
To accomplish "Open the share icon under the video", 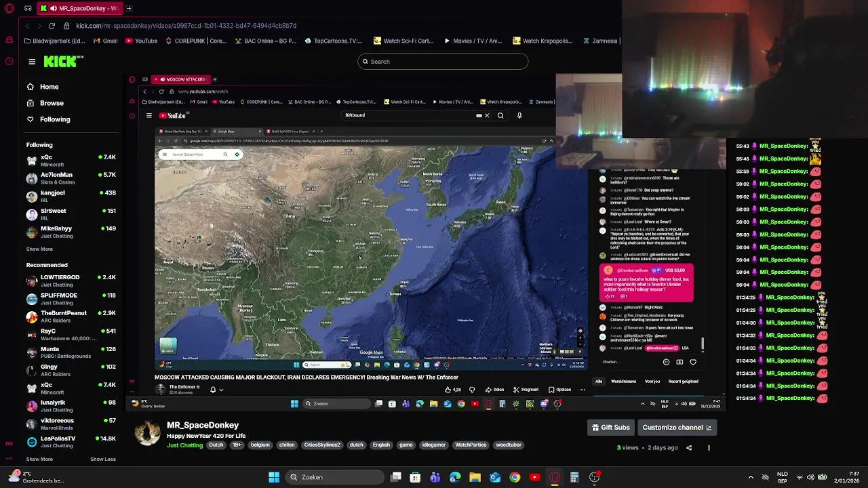I will coord(689,448).
